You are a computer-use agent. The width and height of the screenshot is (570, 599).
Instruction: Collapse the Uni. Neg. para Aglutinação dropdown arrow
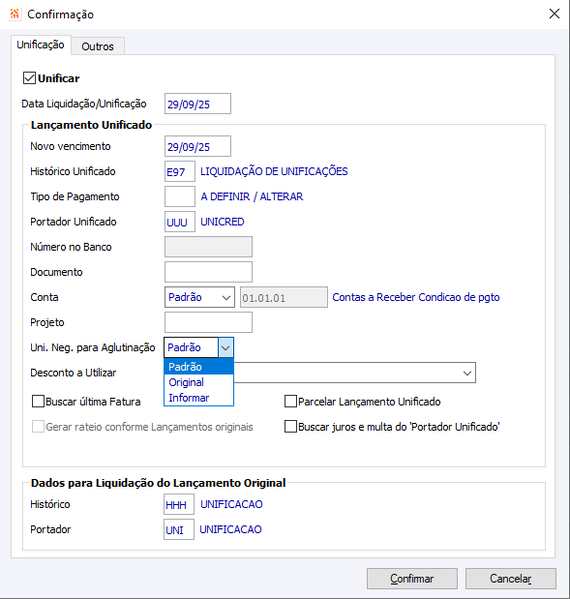[225, 348]
